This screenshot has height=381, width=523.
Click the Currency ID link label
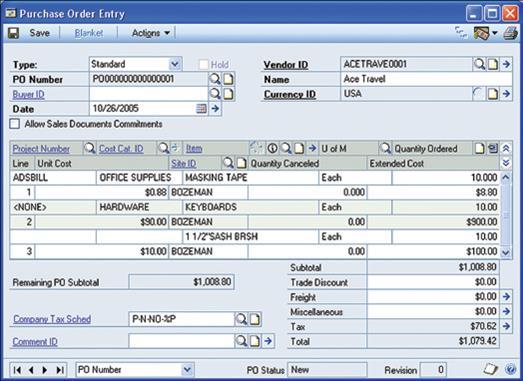(290, 94)
